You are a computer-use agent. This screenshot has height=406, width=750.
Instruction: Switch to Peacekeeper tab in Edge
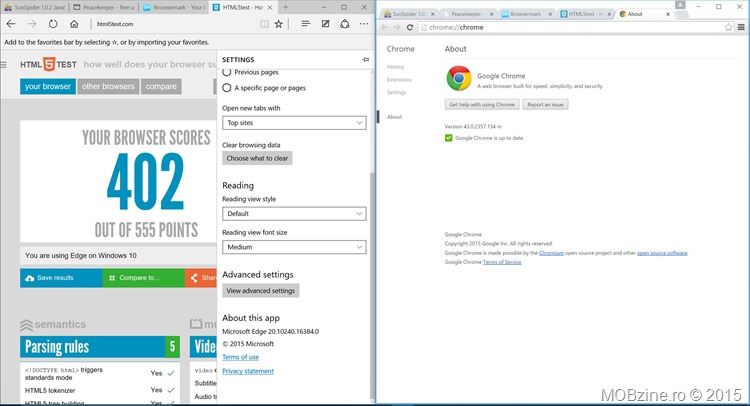click(x=104, y=8)
